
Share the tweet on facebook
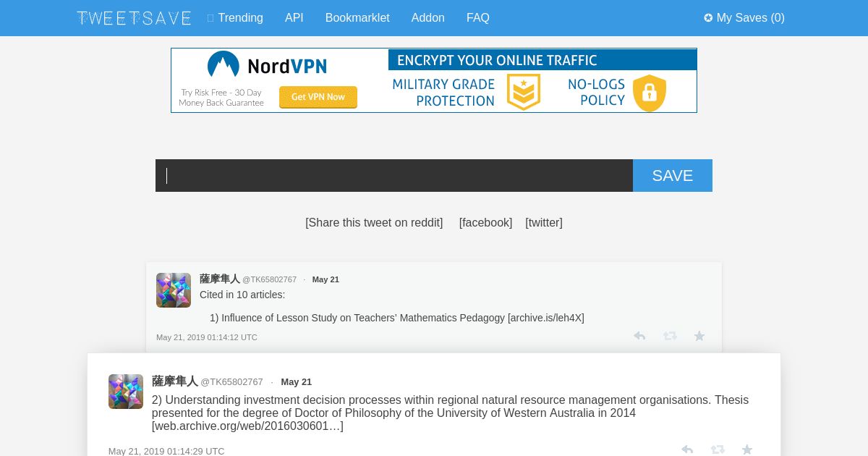click(485, 223)
